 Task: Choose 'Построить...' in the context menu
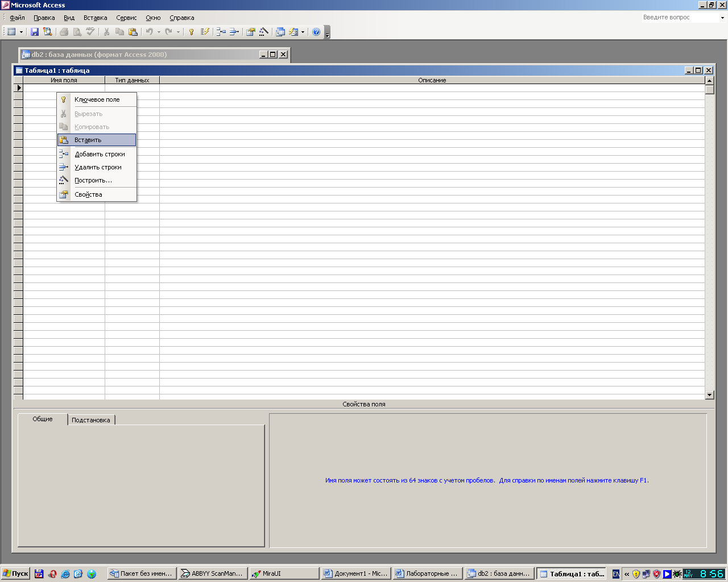[97, 180]
